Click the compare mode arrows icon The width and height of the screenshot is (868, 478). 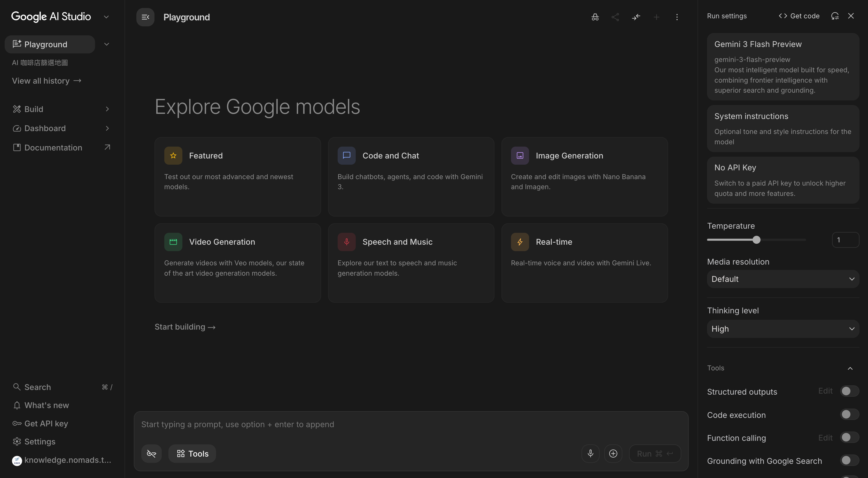pos(636,17)
